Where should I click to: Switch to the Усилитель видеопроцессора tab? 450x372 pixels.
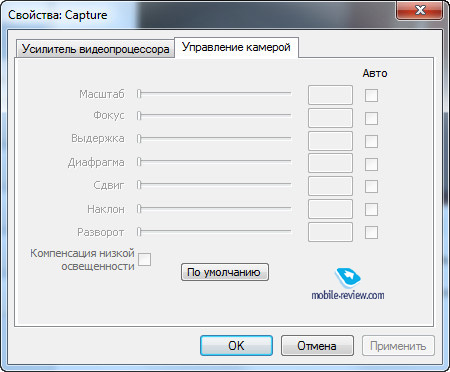(96, 49)
